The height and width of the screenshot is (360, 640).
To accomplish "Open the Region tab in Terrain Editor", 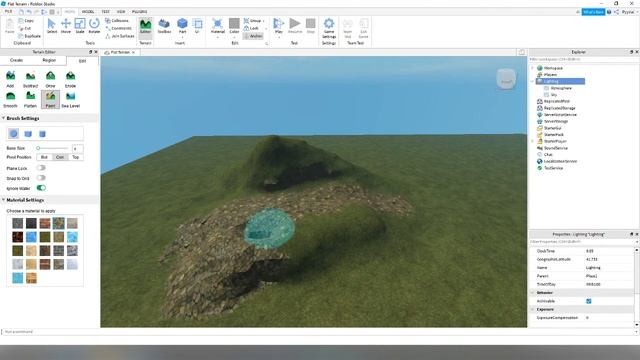I will tap(49, 60).
